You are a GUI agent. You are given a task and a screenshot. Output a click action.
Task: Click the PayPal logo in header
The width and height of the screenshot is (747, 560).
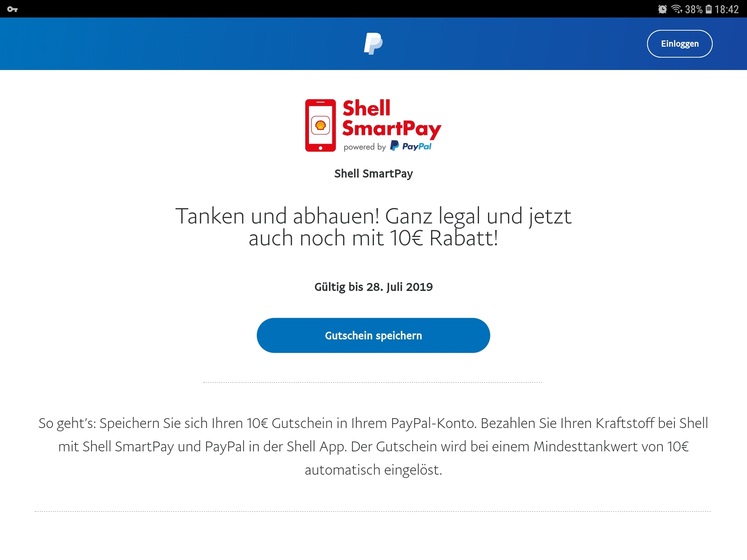(373, 44)
